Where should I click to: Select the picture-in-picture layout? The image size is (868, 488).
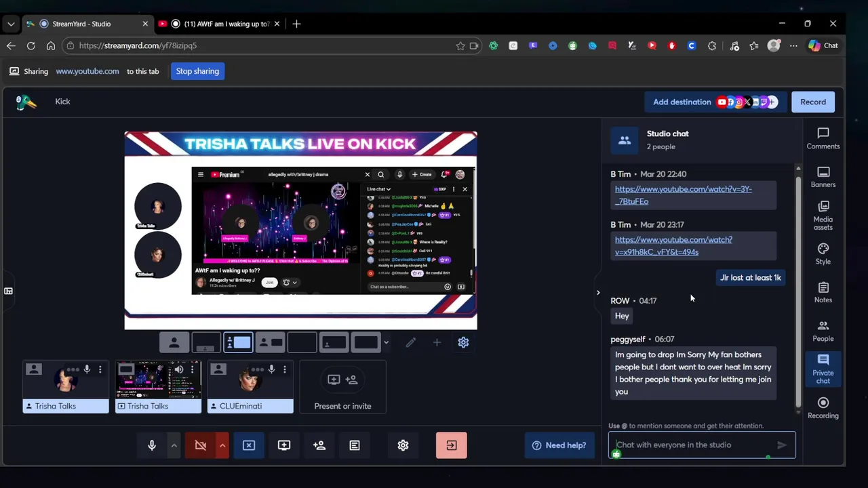click(334, 342)
